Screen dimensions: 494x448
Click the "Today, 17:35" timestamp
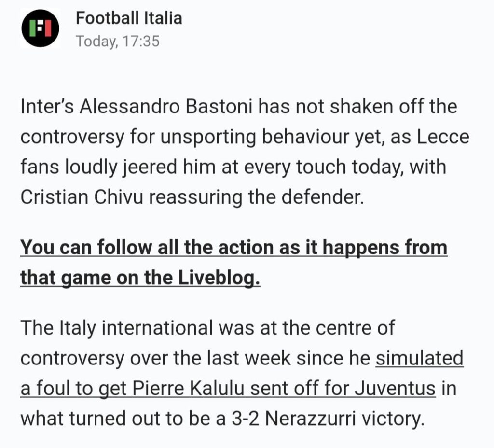117,42
